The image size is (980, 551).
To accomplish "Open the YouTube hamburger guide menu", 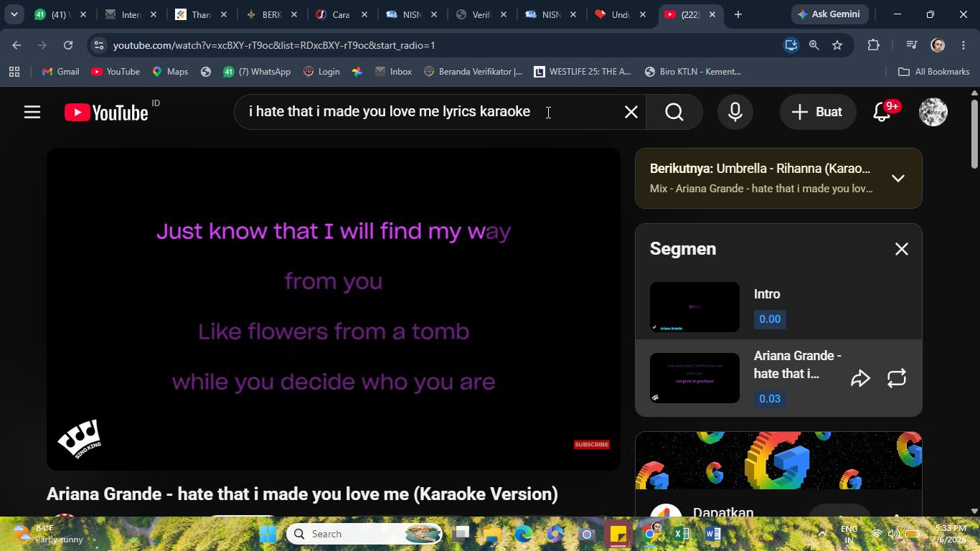I will click(x=32, y=112).
